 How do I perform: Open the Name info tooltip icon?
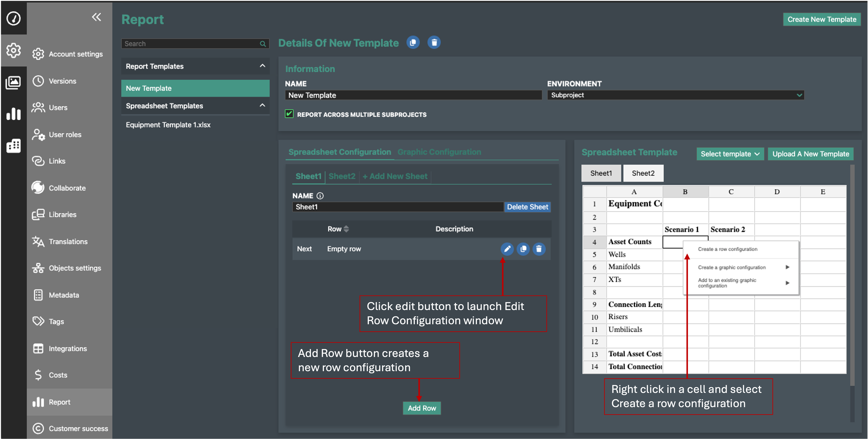[320, 195]
